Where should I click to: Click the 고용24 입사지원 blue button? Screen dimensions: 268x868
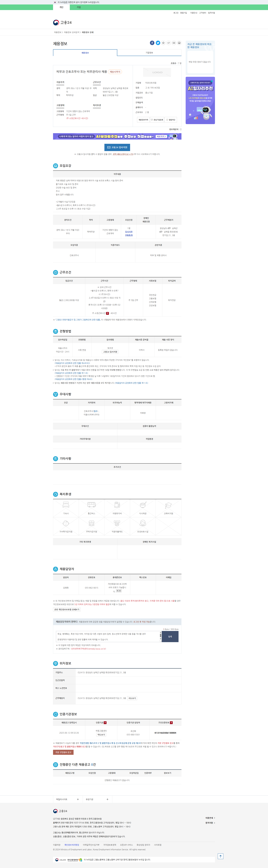[117, 147]
